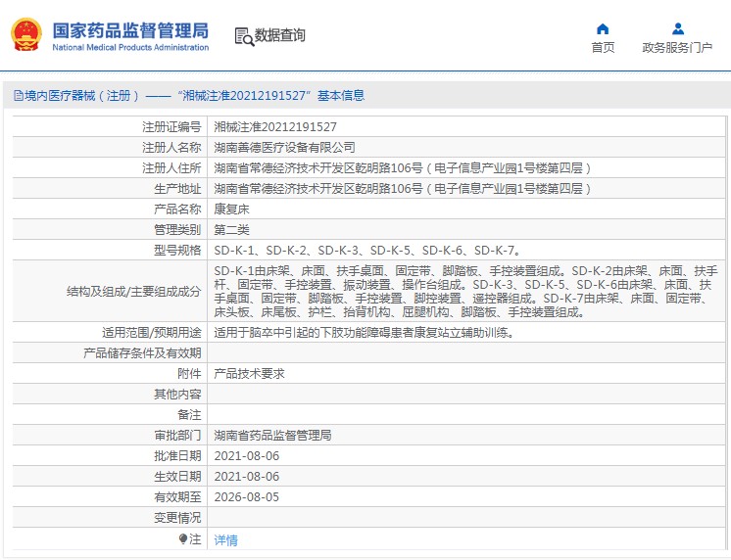Open the 详情 link
Image resolution: width=731 pixels, height=560 pixels.
pos(225,540)
